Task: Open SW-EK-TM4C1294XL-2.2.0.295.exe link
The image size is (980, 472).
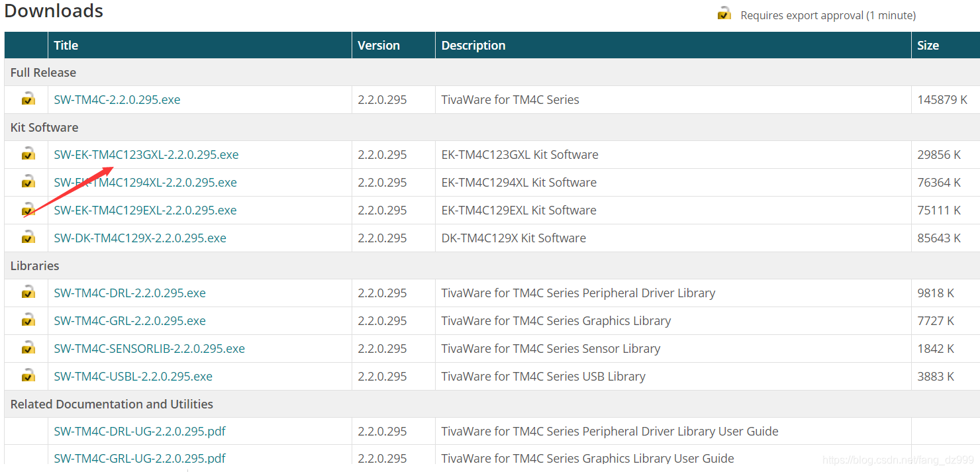Action: 145,183
